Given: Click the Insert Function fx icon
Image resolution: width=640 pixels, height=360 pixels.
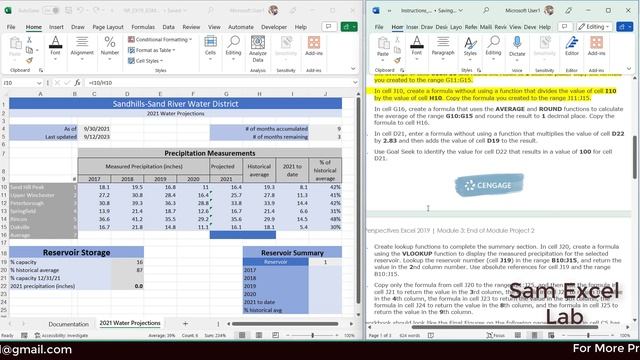Looking at the screenshot, I should click(x=77, y=83).
